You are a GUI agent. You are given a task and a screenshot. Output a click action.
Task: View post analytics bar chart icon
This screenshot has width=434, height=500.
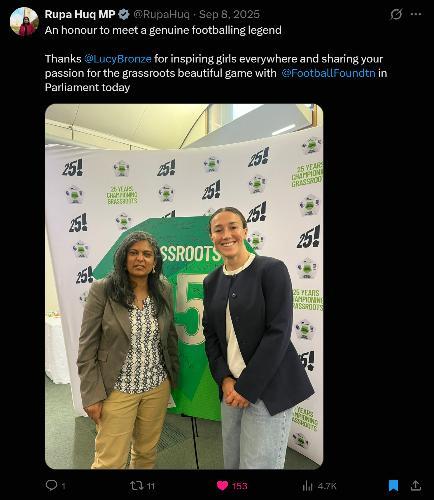pos(307,486)
